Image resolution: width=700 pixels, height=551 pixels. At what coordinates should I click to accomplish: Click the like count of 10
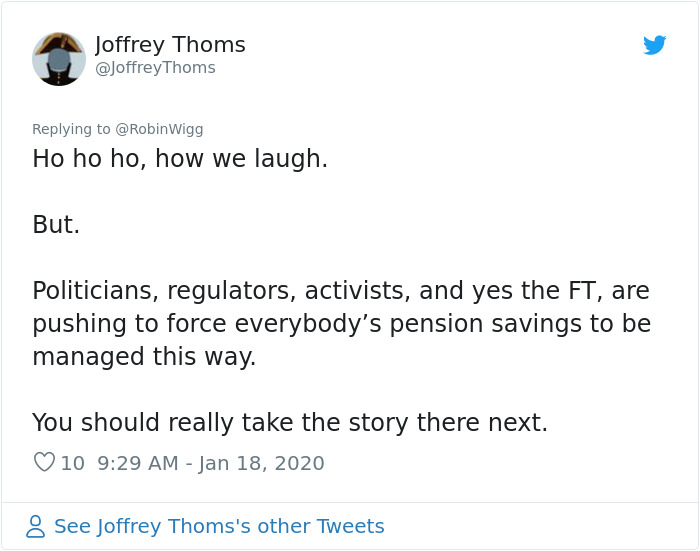click(72, 463)
